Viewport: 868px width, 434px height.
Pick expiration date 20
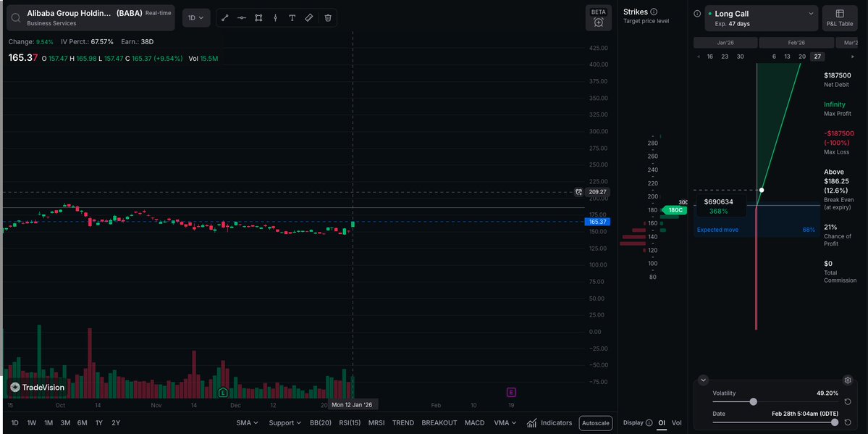802,57
